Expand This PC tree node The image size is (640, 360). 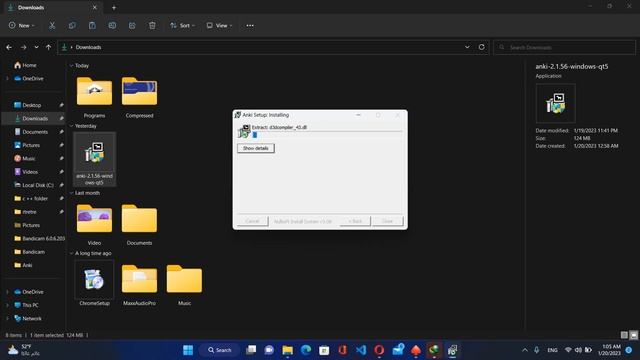pyautogui.click(x=7, y=305)
